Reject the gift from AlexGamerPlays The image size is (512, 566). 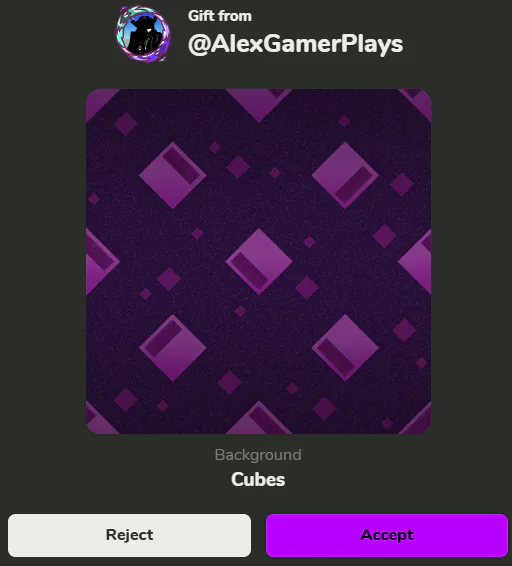point(129,535)
